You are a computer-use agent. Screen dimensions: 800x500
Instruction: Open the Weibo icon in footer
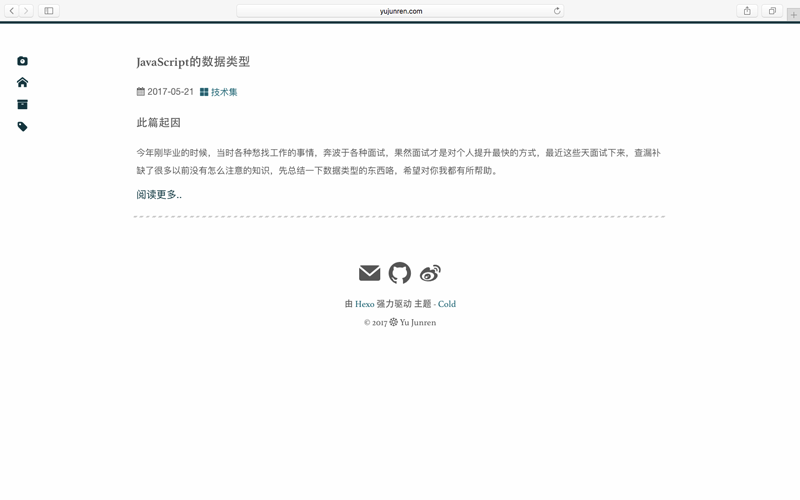(x=430, y=273)
